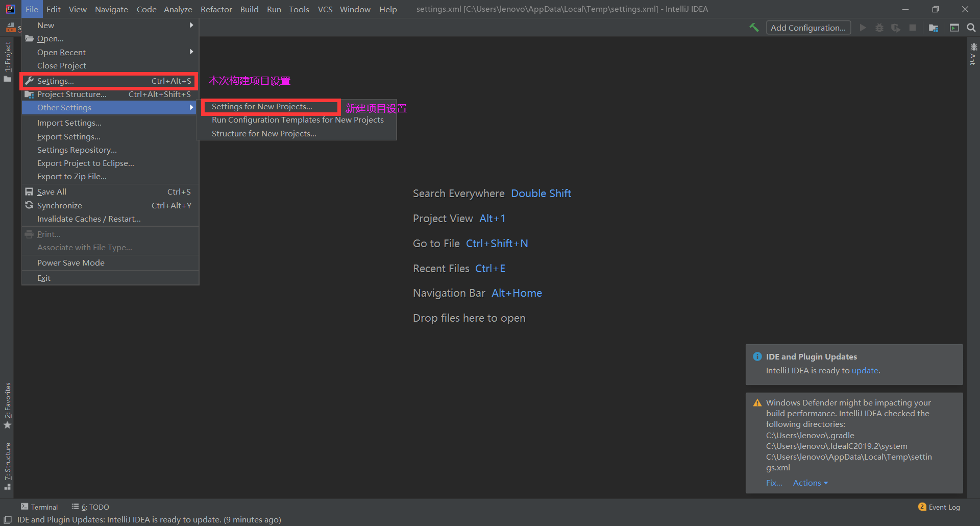Click the Stop square icon in toolbar
The image size is (980, 526).
(913, 28)
